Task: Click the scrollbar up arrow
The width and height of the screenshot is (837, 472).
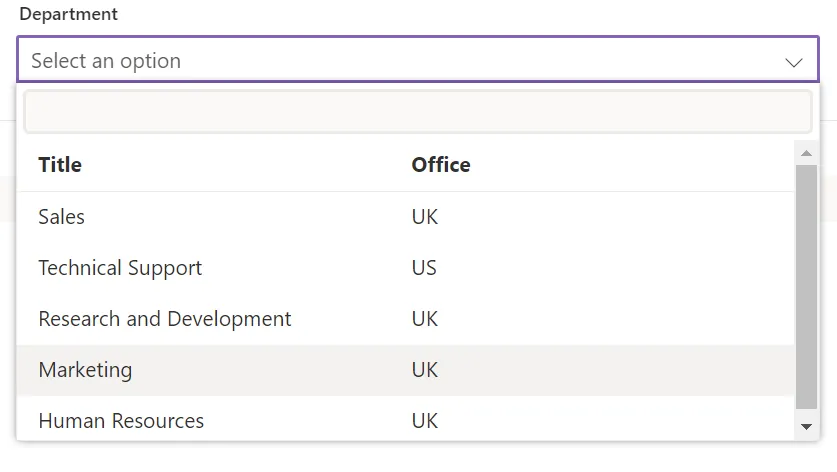Action: (x=806, y=153)
